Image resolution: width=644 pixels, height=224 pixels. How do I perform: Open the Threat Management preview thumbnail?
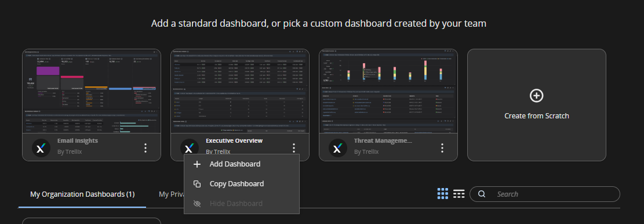(x=388, y=91)
